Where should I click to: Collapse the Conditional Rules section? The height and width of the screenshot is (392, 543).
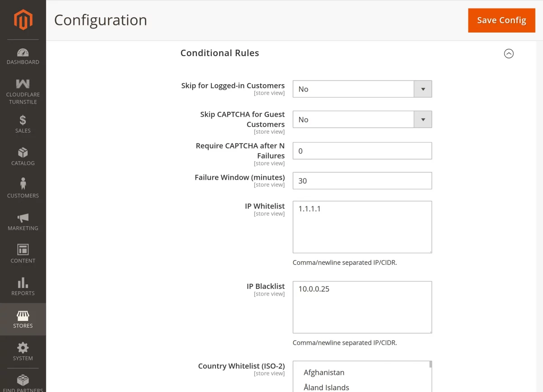tap(509, 53)
